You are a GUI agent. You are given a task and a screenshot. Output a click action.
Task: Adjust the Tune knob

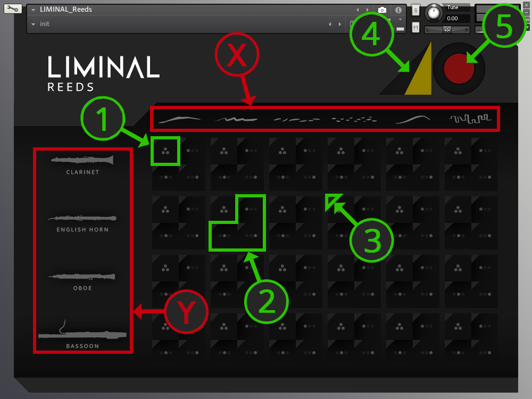tap(434, 13)
